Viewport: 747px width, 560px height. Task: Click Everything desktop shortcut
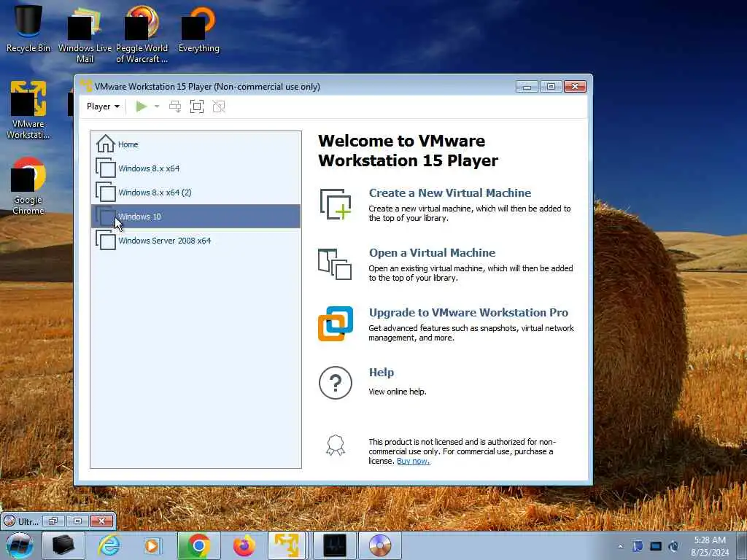[x=198, y=28]
